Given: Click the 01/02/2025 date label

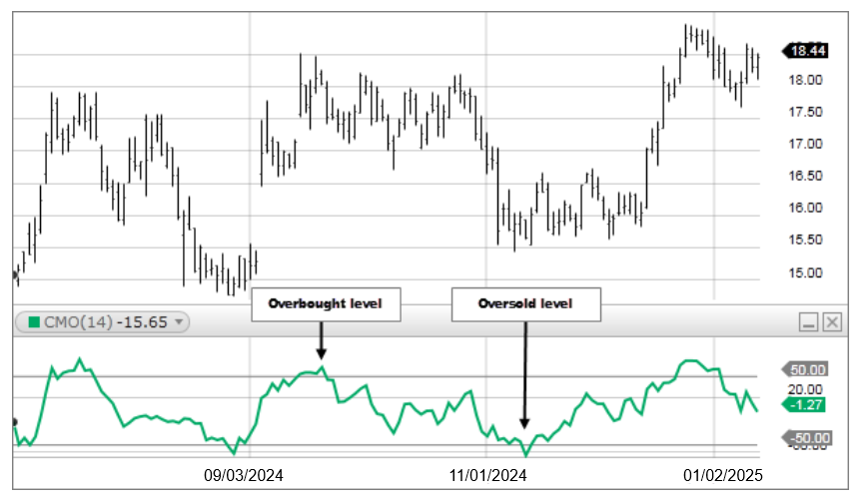Looking at the screenshot, I should click(x=723, y=476).
